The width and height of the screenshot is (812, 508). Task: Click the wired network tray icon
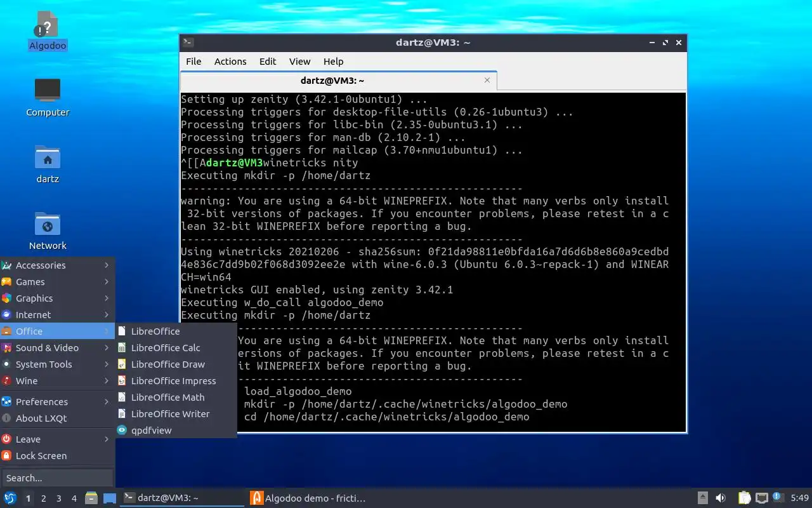761,498
